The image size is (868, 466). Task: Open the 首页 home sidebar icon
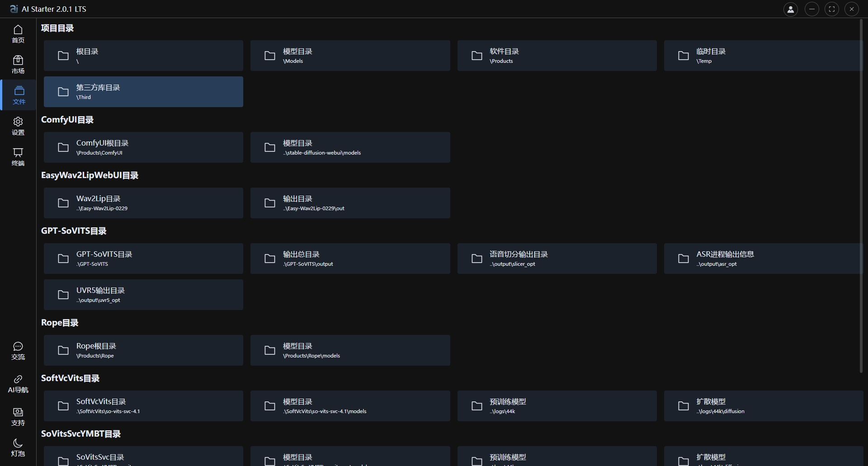18,34
